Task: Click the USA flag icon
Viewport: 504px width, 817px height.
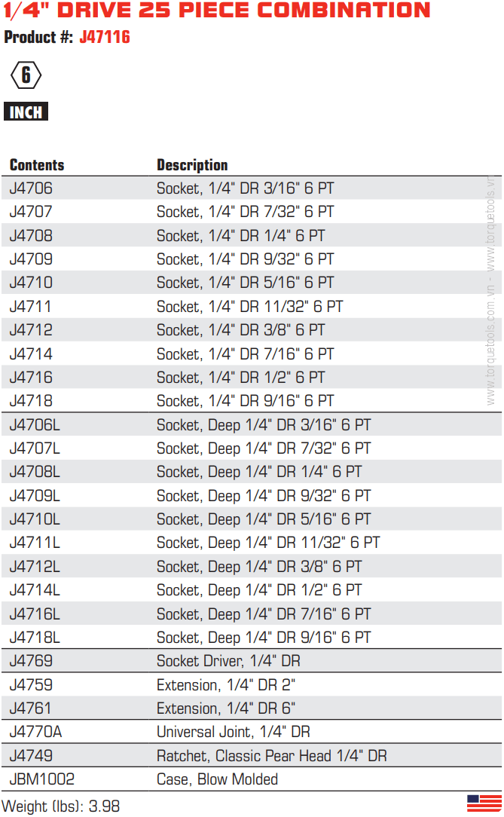Action: pos(484,803)
